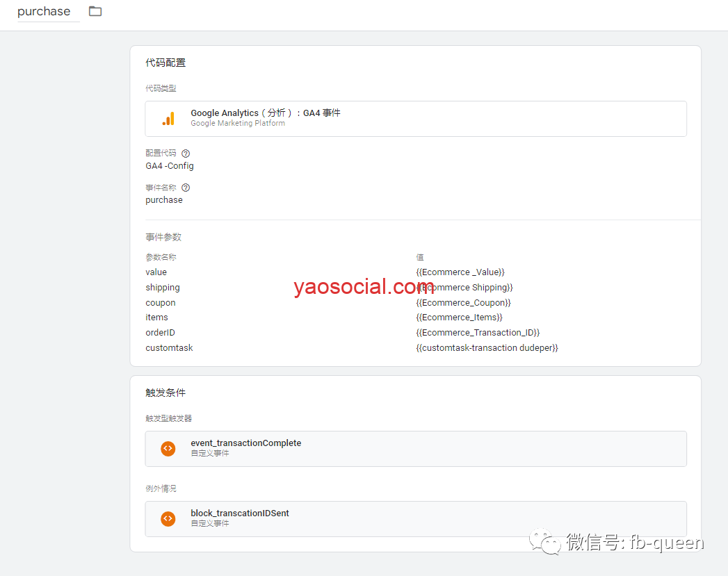
Task: Edit the purchase tag name field
Action: point(48,12)
